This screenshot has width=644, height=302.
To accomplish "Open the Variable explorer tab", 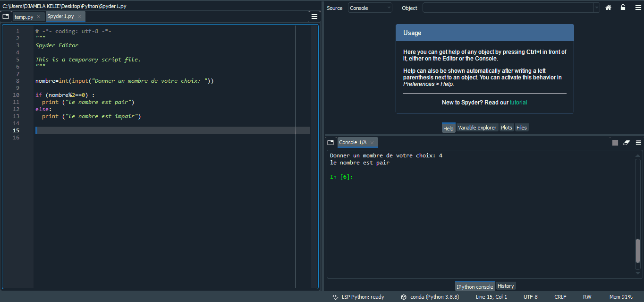I will coord(477,128).
